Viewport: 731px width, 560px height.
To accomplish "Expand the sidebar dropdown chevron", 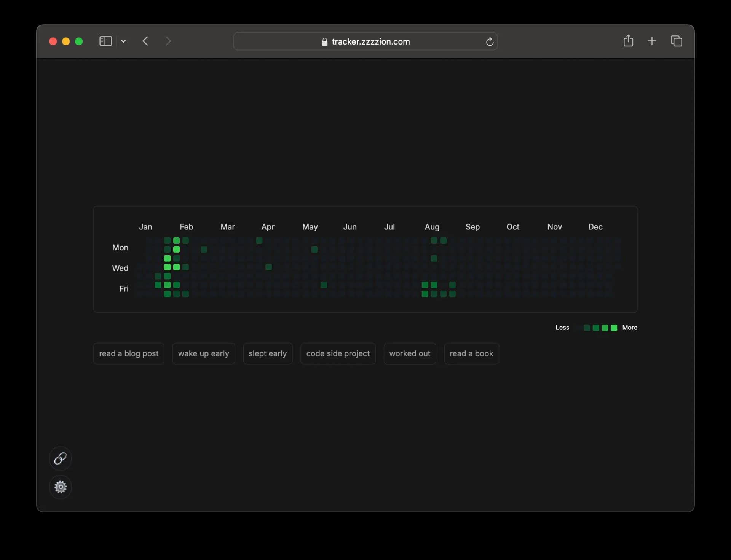I will pos(123,41).
